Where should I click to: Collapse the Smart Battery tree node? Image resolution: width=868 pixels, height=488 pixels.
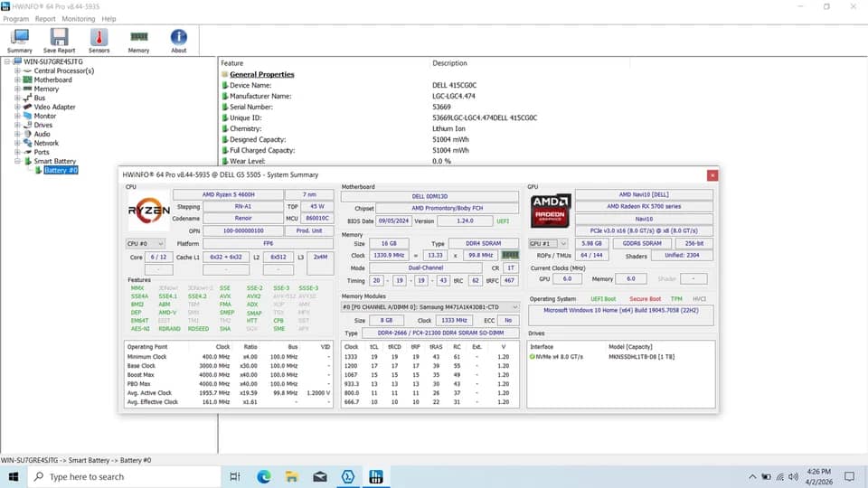[17, 161]
